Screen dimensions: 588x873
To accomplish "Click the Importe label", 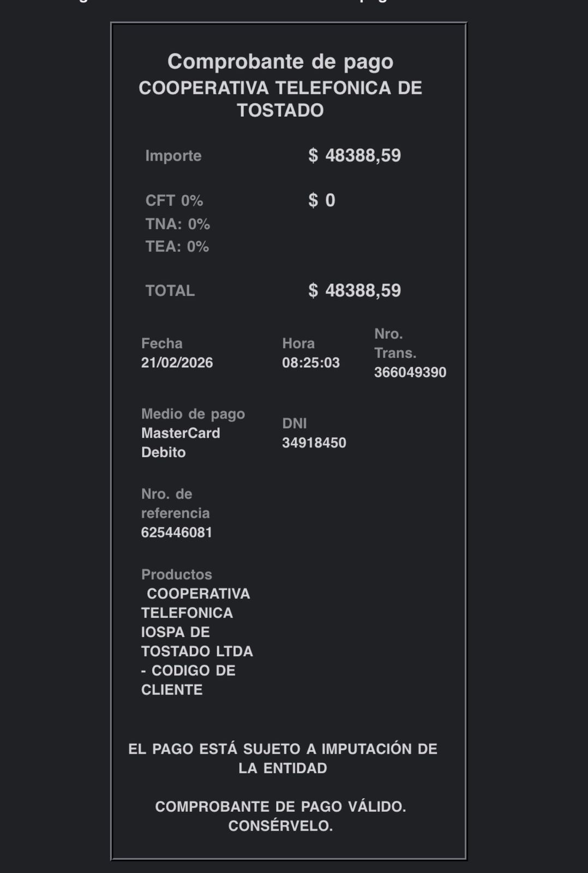I will tap(173, 156).
